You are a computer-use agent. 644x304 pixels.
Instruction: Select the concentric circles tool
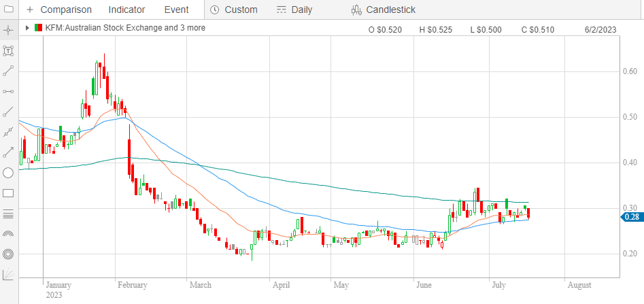click(x=9, y=254)
